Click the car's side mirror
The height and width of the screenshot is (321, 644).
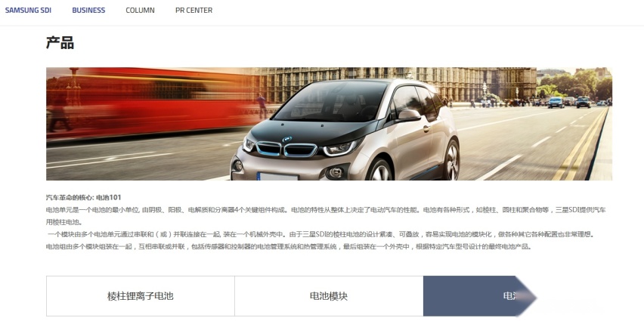[x=409, y=116]
